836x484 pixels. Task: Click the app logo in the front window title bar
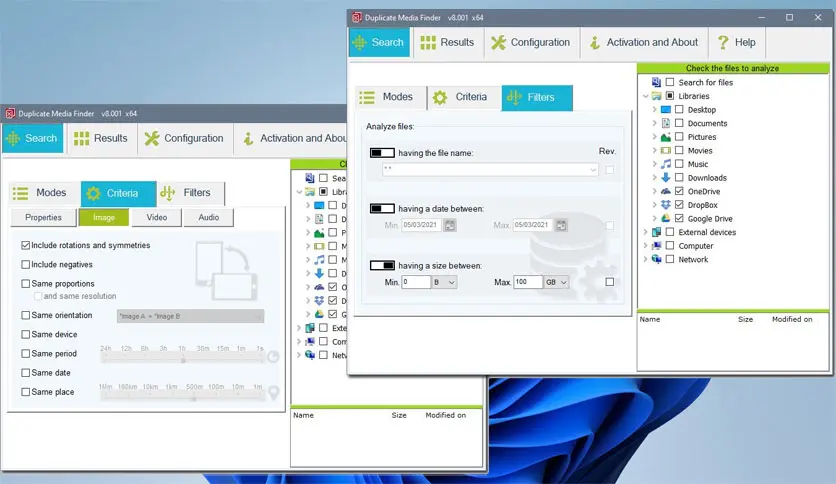click(x=357, y=18)
